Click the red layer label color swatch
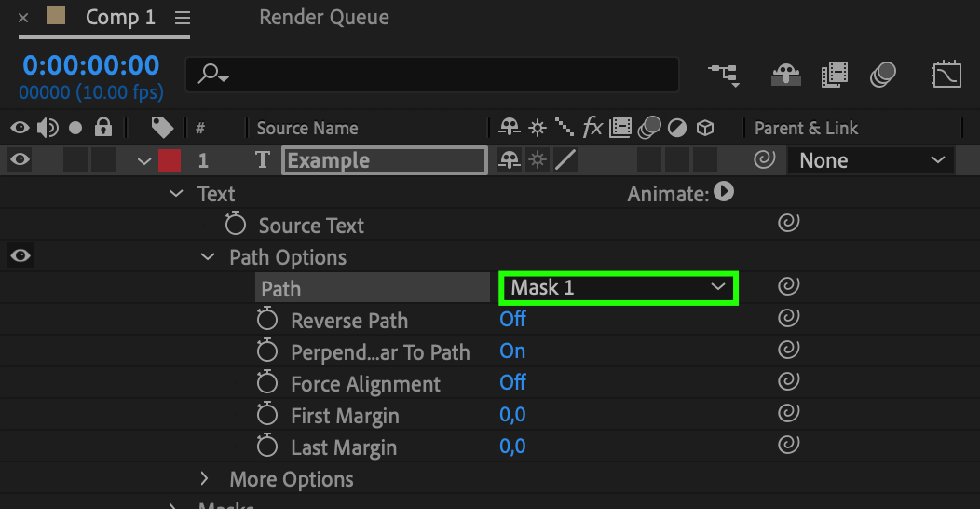The height and width of the screenshot is (509, 980). tap(170, 160)
